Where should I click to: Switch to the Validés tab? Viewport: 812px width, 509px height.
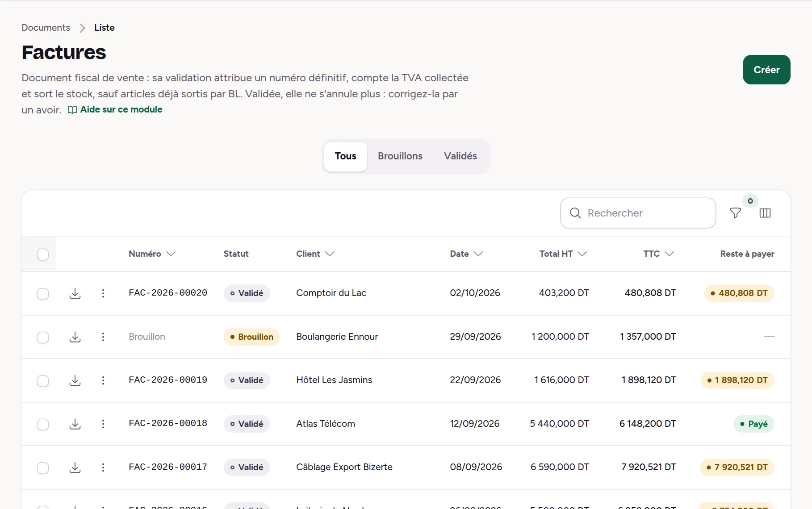pos(460,156)
